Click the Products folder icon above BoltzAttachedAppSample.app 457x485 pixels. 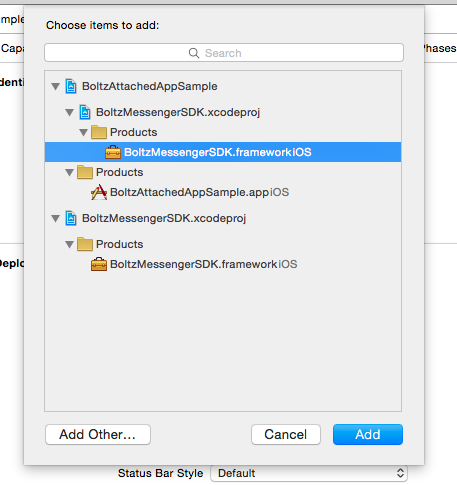point(85,172)
